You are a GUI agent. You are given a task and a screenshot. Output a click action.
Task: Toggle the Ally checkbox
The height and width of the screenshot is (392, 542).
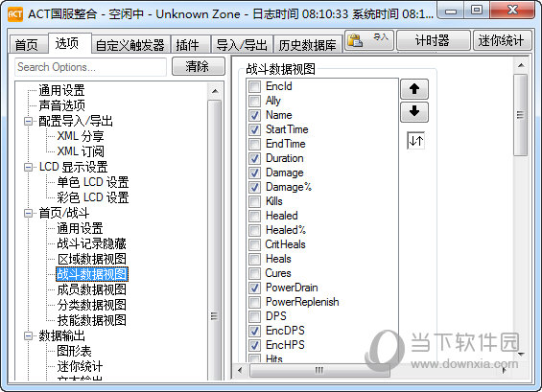254,101
